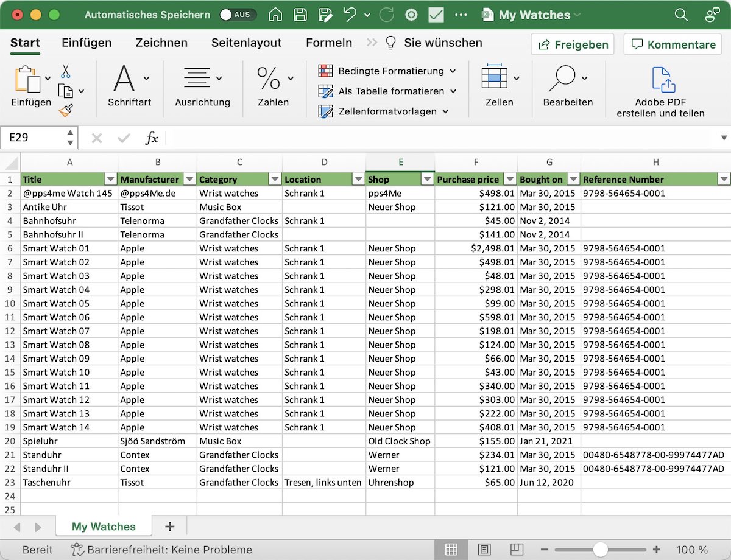Open the Undo history dropdown arrow
The height and width of the screenshot is (560, 731).
(367, 15)
